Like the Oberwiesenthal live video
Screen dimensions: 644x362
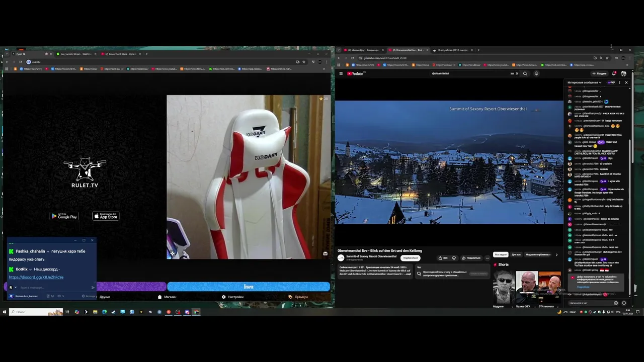(x=443, y=258)
